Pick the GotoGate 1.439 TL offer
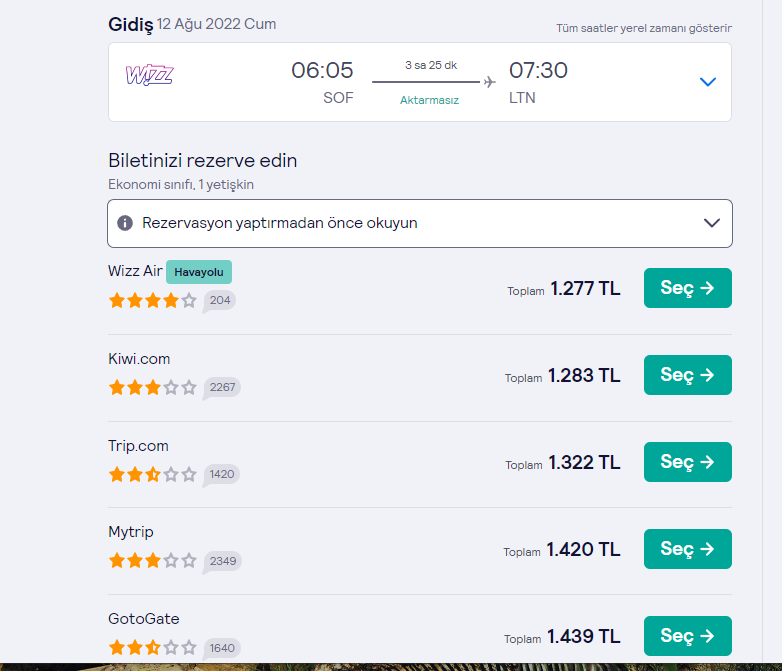Screen dimensions: 782x671 687,636
